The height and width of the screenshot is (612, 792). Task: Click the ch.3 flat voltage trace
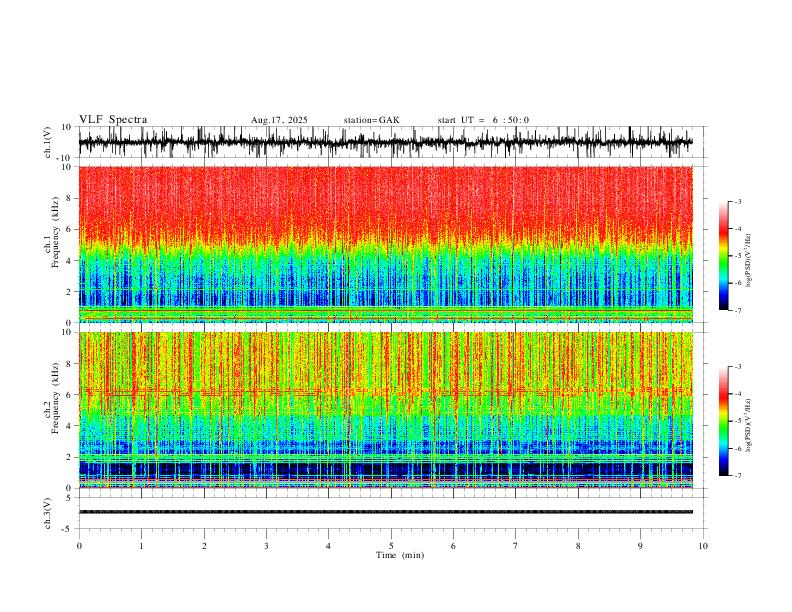pyautogui.click(x=385, y=512)
